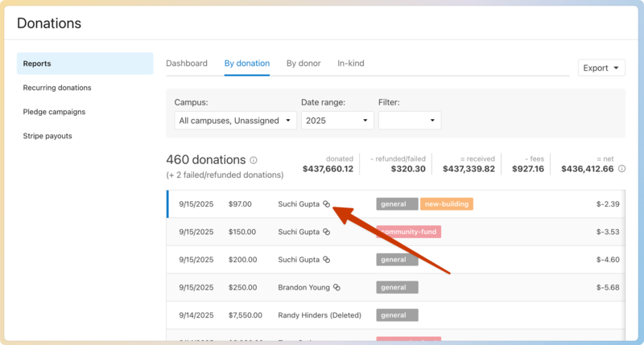Open the In-kind tab
The width and height of the screenshot is (644, 345).
pyautogui.click(x=350, y=64)
